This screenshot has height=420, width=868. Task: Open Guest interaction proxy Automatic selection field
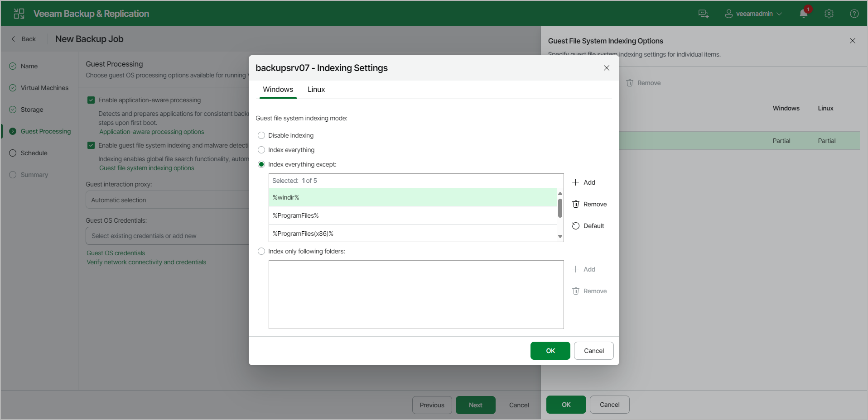click(167, 200)
